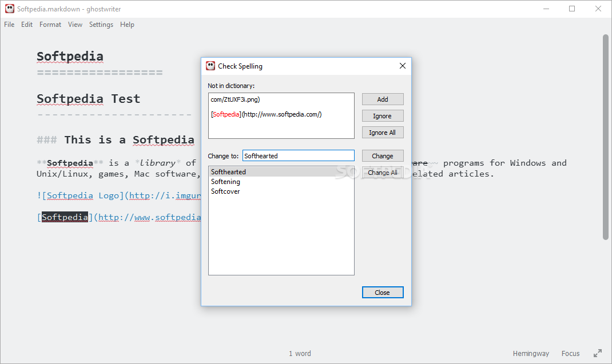
Task: Open the Help menu
Action: coord(127,25)
